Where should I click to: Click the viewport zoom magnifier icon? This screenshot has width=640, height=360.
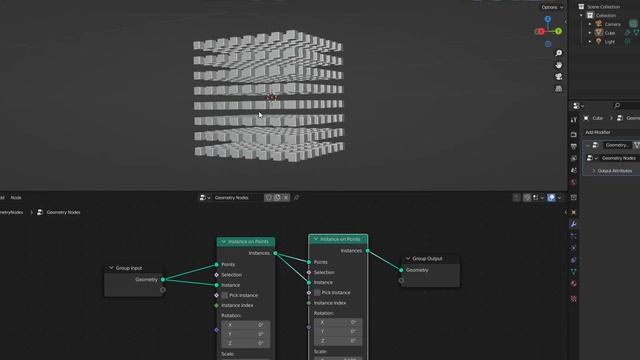559,53
